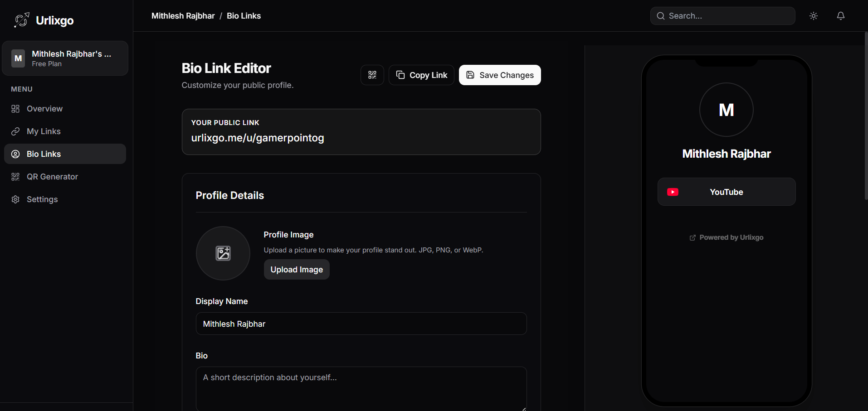Select Bio Links in the sidebar
The width and height of the screenshot is (868, 411).
(65, 154)
